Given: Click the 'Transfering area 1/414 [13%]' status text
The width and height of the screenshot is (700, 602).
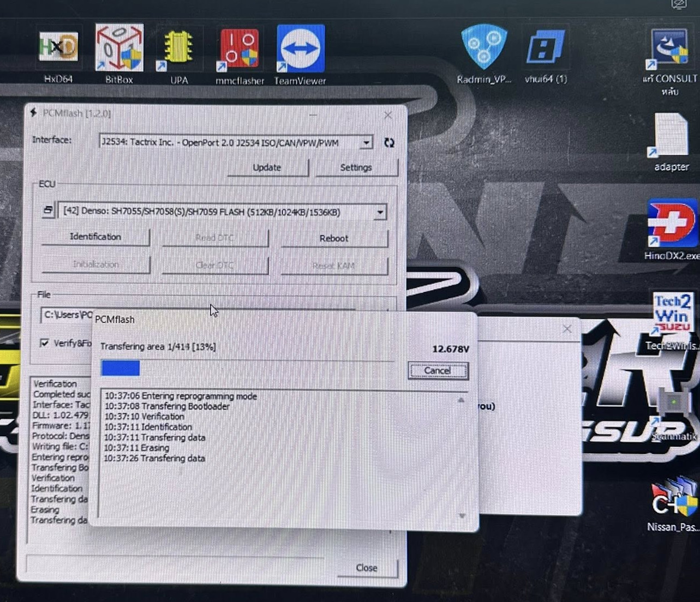Looking at the screenshot, I should 158,347.
